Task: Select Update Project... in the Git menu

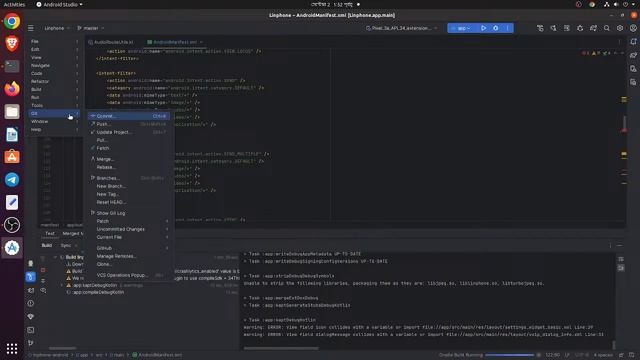Action: [x=129, y=132]
